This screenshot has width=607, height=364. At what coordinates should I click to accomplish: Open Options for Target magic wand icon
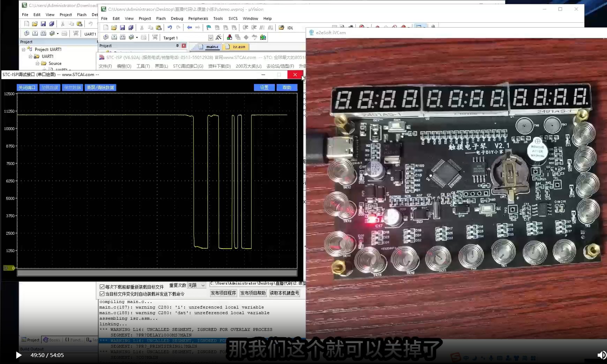[218, 37]
